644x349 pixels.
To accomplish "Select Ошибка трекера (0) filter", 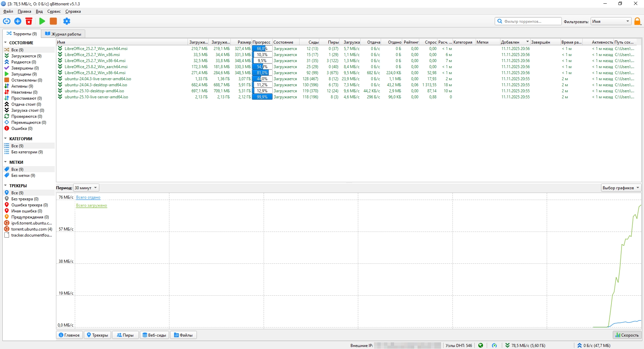I will point(29,205).
